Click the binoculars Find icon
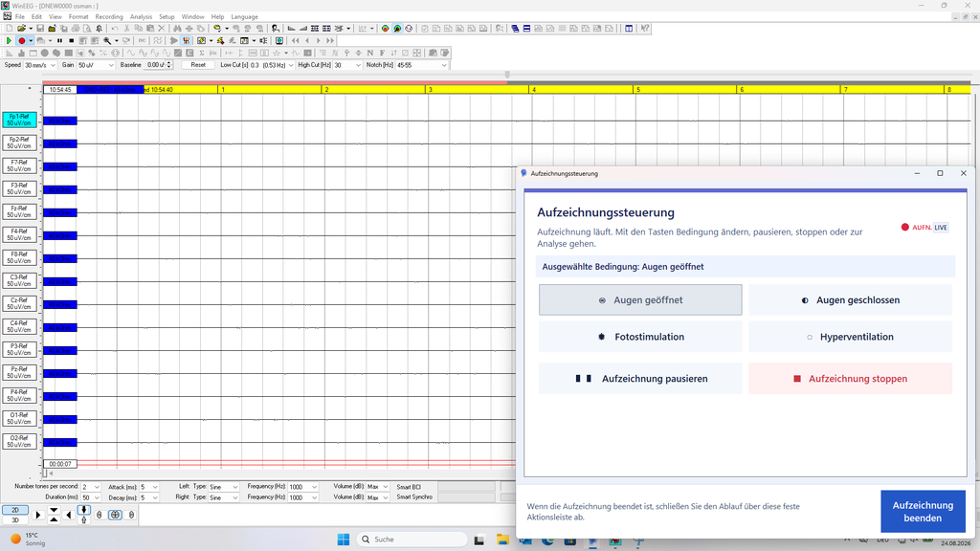980x551 pixels. pyautogui.click(x=177, y=29)
